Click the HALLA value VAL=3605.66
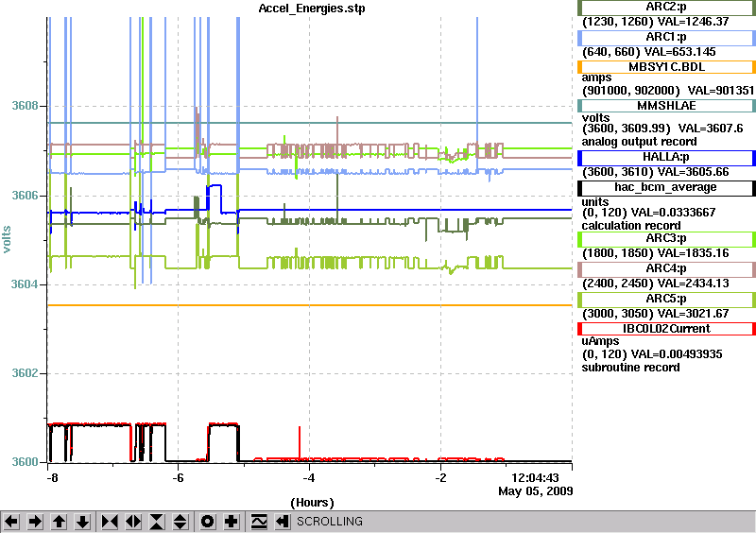The height and width of the screenshot is (533, 756). pyautogui.click(x=694, y=172)
